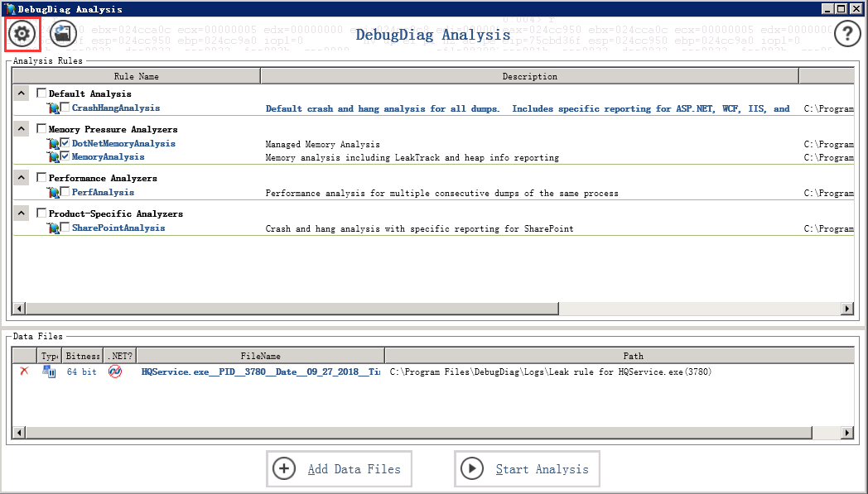This screenshot has width=868, height=494.
Task: Maximize the DebugDiag Analysis window
Action: [x=841, y=8]
